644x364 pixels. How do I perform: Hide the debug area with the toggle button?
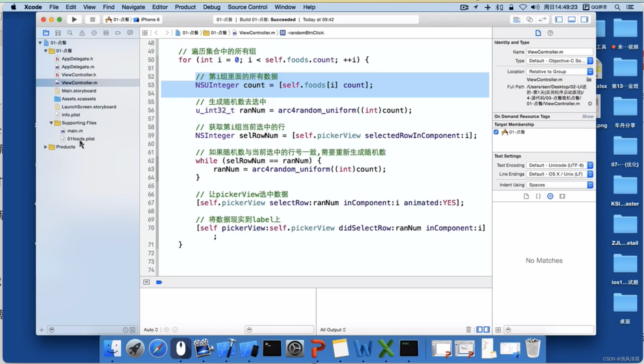click(146, 282)
